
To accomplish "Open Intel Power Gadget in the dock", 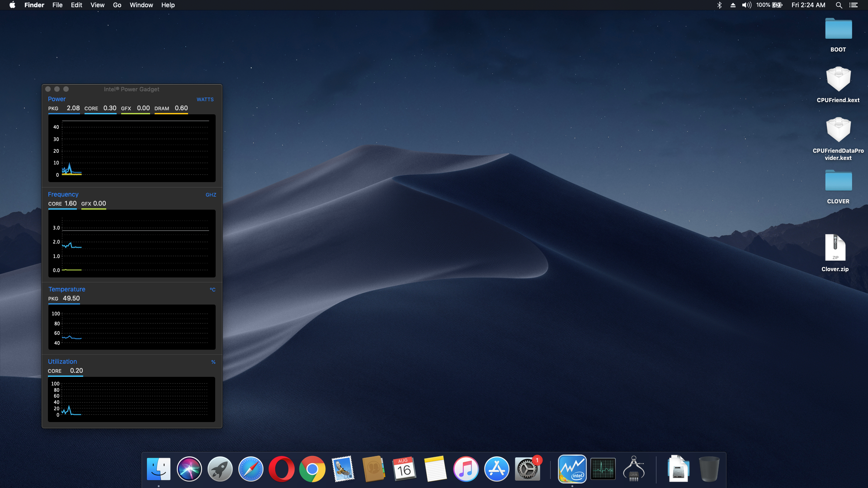I will point(572,469).
